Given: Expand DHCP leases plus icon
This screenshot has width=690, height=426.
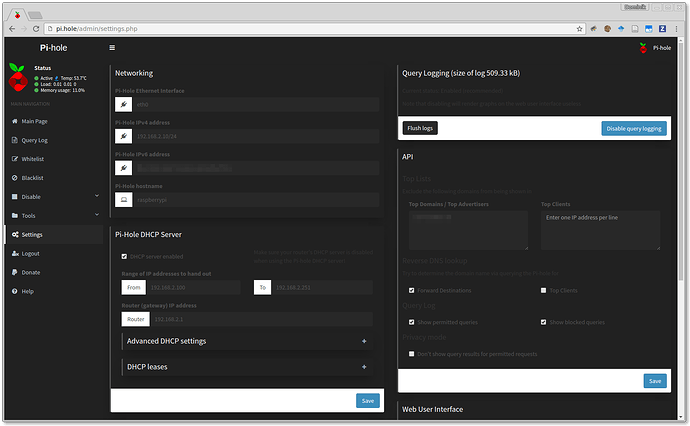Looking at the screenshot, I should [364, 367].
